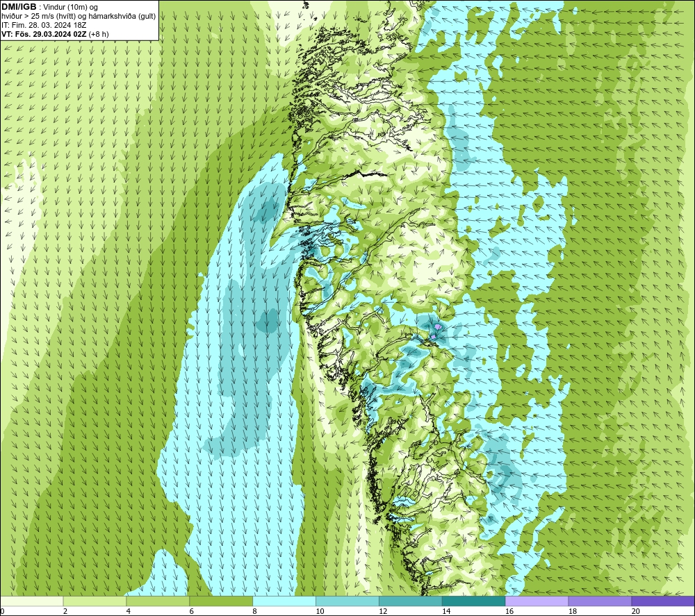
Task: Click the "VT: Fös. 29.03.2024 02Z" valid time
Action: click(x=44, y=34)
